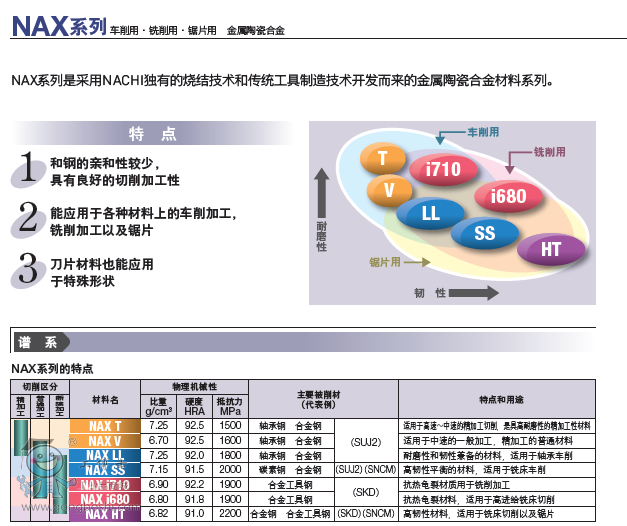This screenshot has height=526, width=627.
Task: Click the NAX系列 title logo
Action: click(59, 26)
